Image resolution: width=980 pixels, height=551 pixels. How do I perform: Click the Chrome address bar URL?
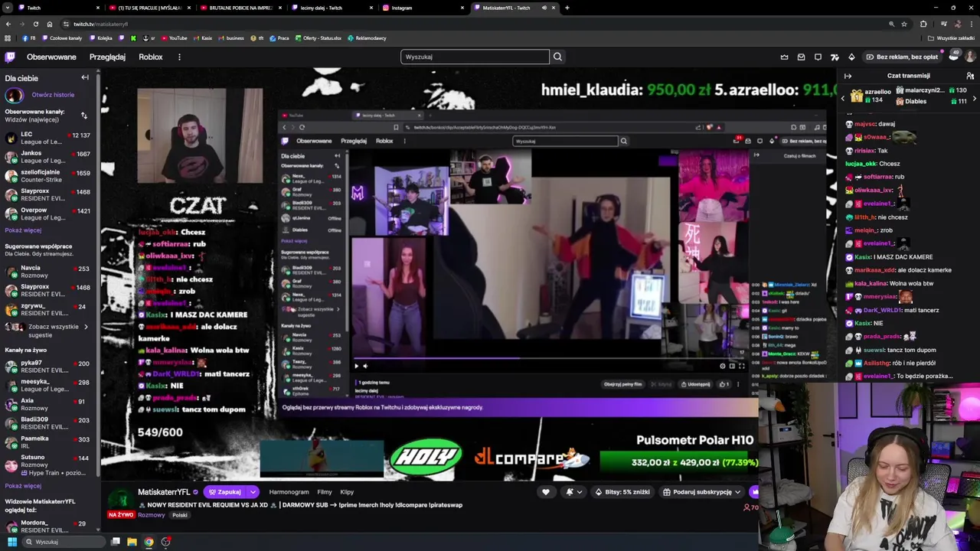tap(100, 24)
